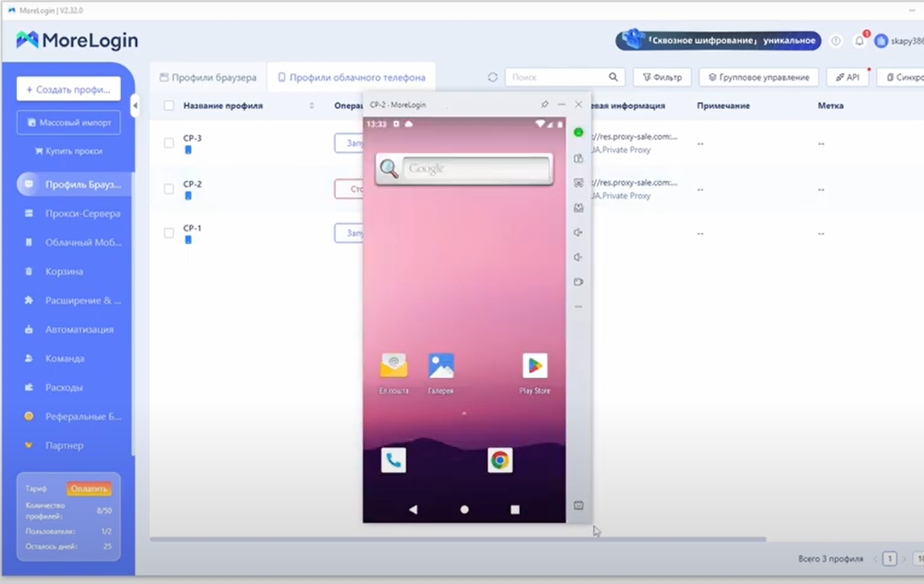
Task: Click page number 1 in pagination
Action: (x=890, y=559)
